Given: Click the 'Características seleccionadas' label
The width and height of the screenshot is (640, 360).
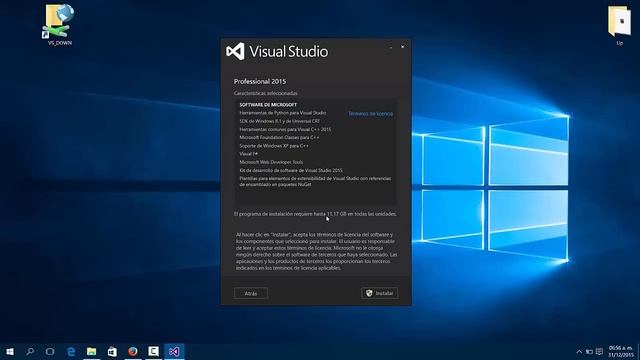Looking at the screenshot, I should 265,93.
